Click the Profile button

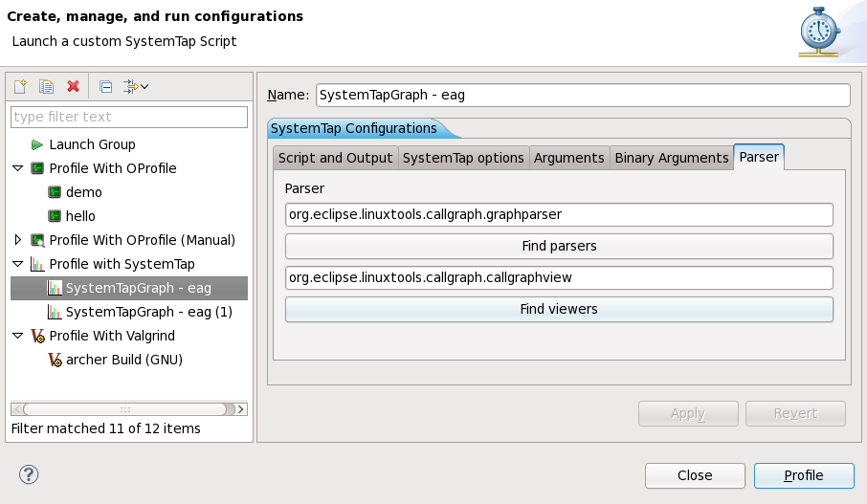(803, 475)
